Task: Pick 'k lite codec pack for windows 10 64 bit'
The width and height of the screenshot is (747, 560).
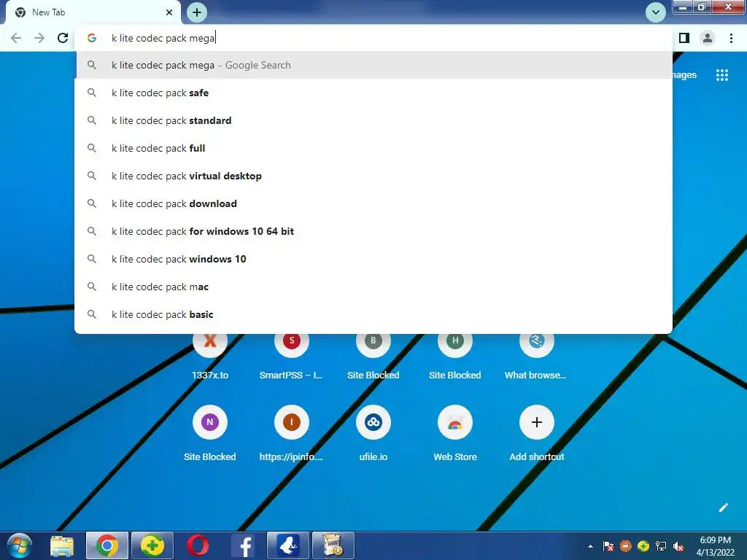Action: tap(373, 231)
